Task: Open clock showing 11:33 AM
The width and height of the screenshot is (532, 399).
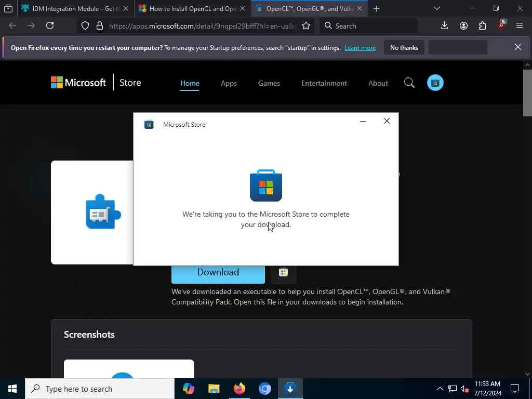Action: pos(487,389)
